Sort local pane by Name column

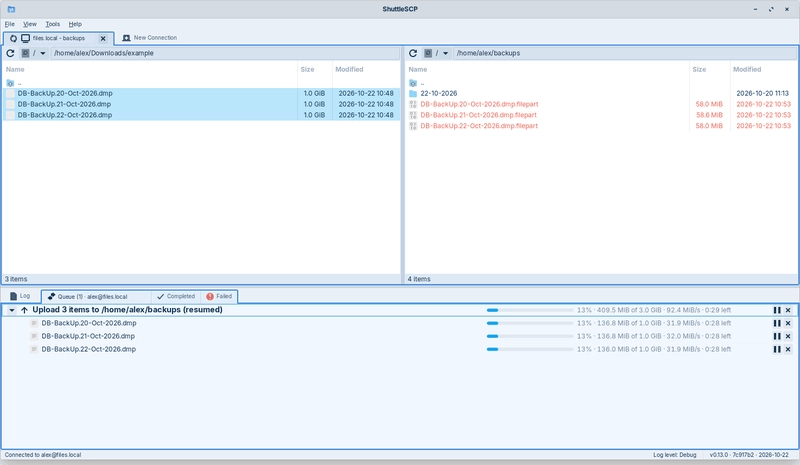151,69
